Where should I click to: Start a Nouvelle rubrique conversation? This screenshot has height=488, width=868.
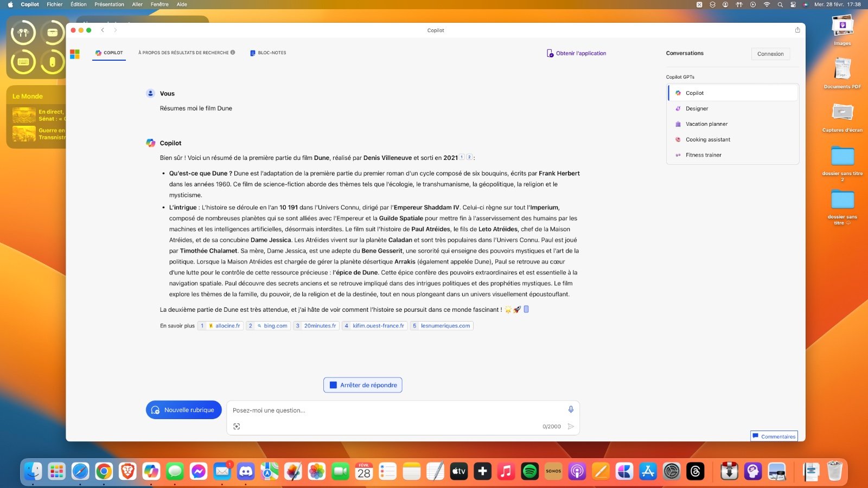click(183, 410)
